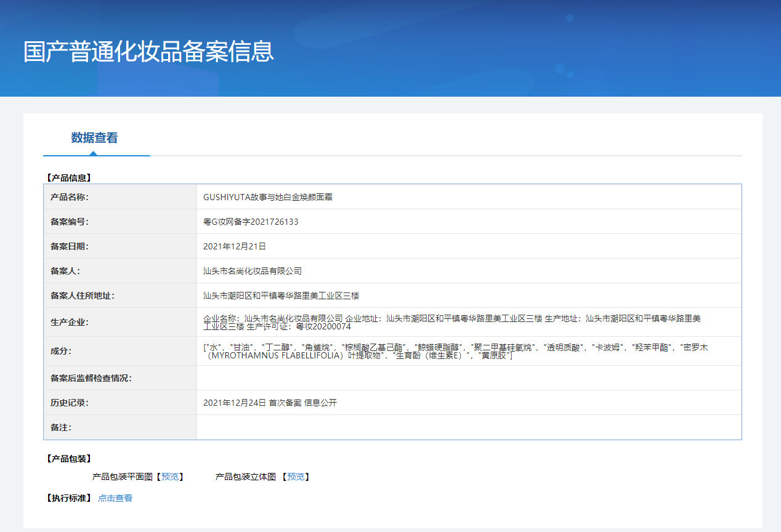Click the 备案编号 row label
781x532 pixels.
coord(70,222)
